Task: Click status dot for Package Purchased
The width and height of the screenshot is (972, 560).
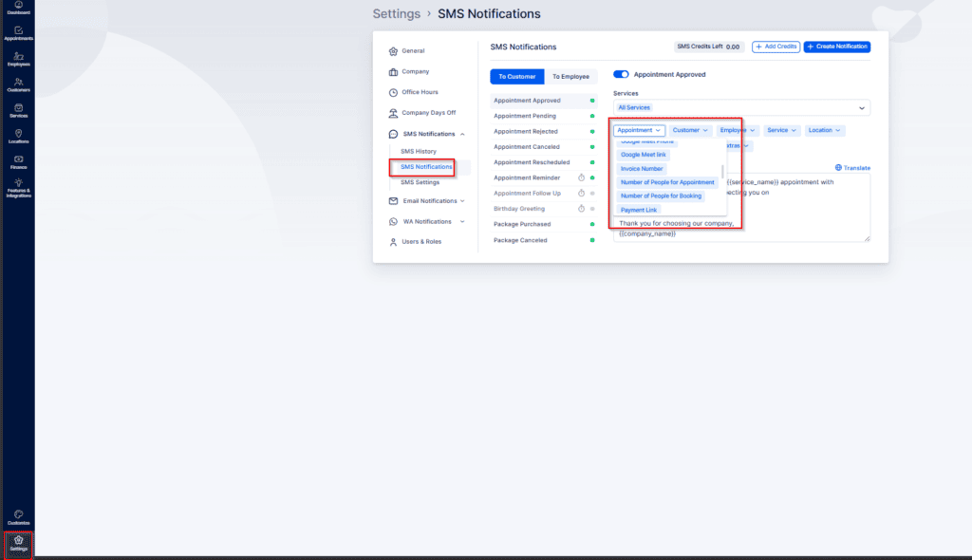Action: pyautogui.click(x=592, y=225)
